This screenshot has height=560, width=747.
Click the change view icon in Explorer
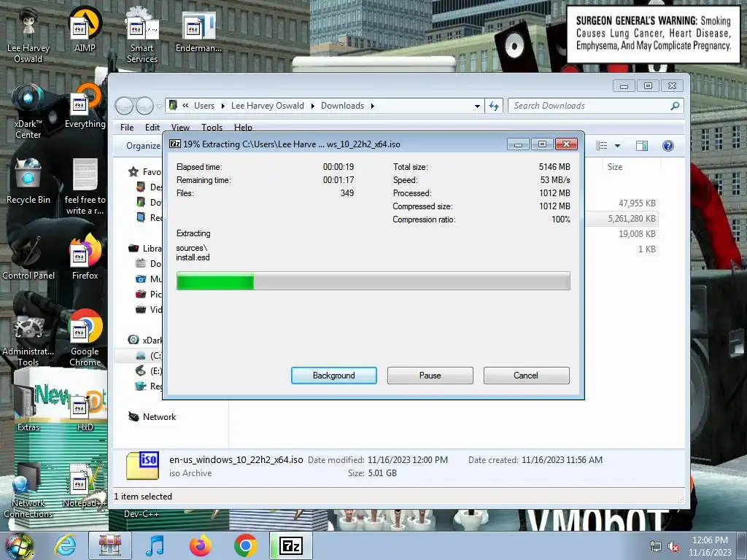pos(602,146)
